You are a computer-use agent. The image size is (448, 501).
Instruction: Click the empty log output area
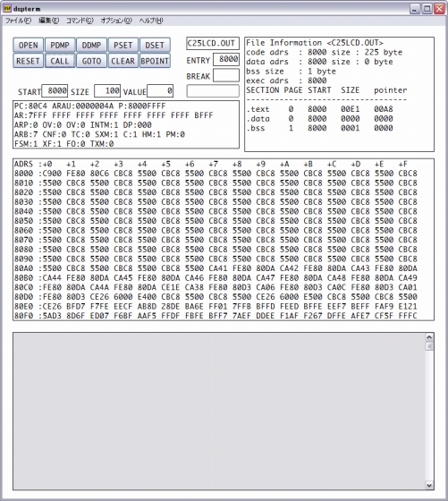pyautogui.click(x=219, y=412)
